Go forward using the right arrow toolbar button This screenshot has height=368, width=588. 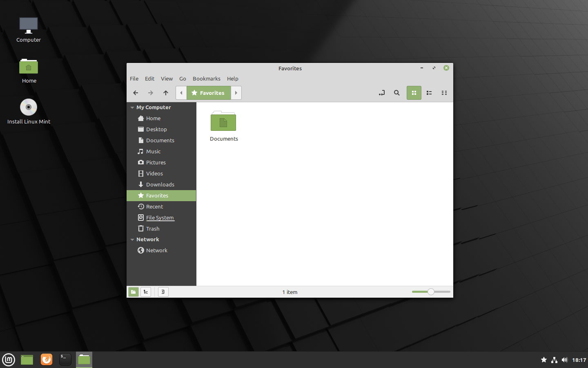tap(151, 93)
